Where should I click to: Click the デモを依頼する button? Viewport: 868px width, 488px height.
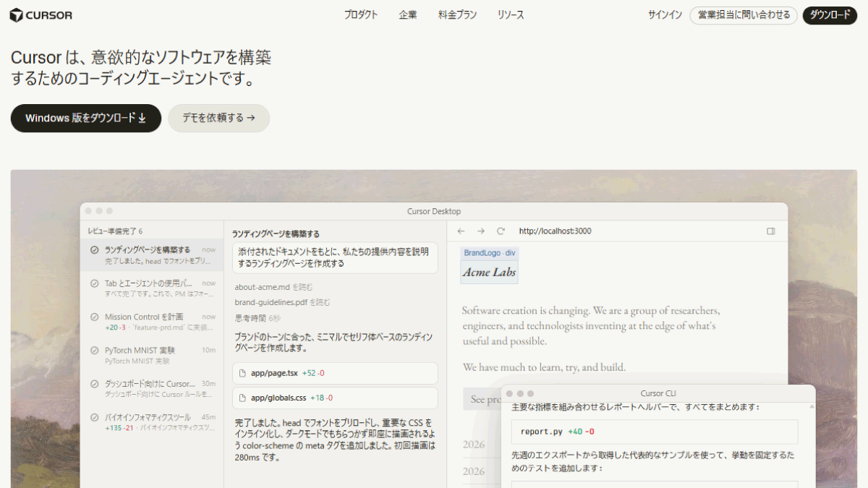[218, 118]
